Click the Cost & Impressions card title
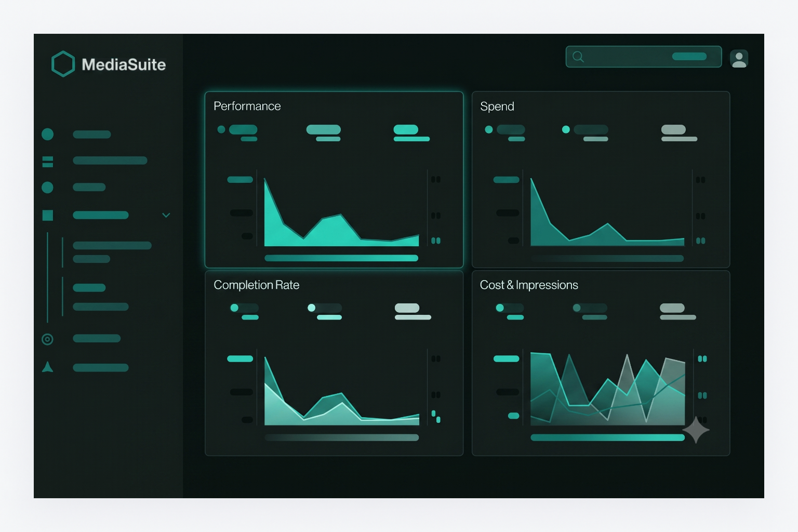 tap(529, 285)
